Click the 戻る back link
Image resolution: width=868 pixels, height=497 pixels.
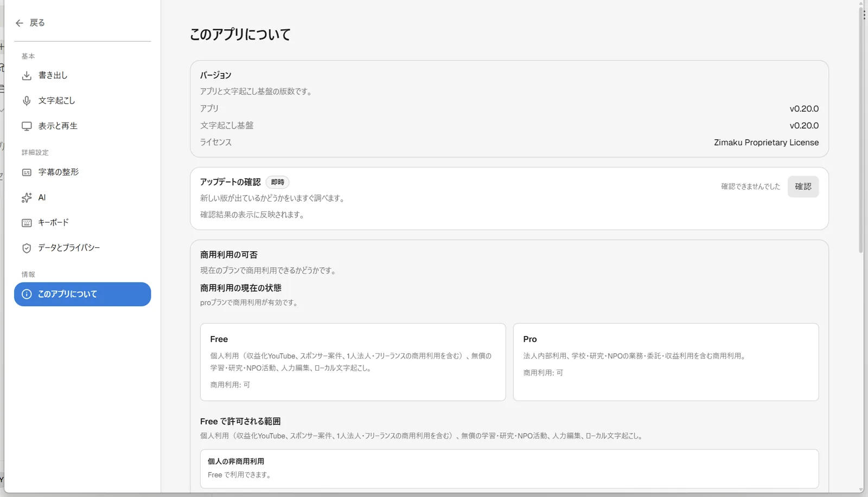click(30, 23)
